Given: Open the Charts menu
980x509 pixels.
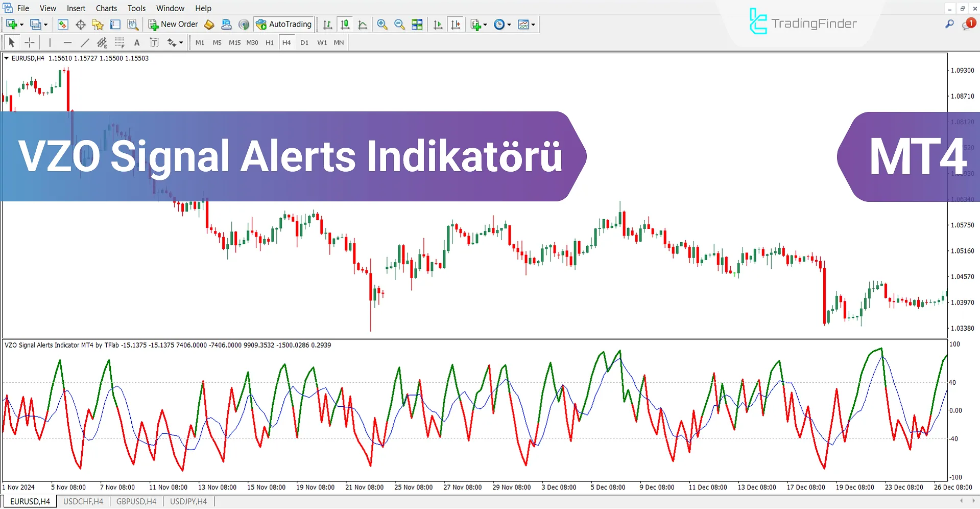Looking at the screenshot, I should [x=106, y=8].
